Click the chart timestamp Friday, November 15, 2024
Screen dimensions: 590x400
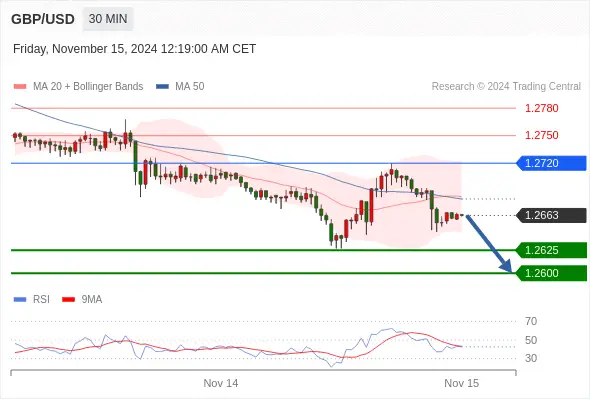click(x=134, y=49)
